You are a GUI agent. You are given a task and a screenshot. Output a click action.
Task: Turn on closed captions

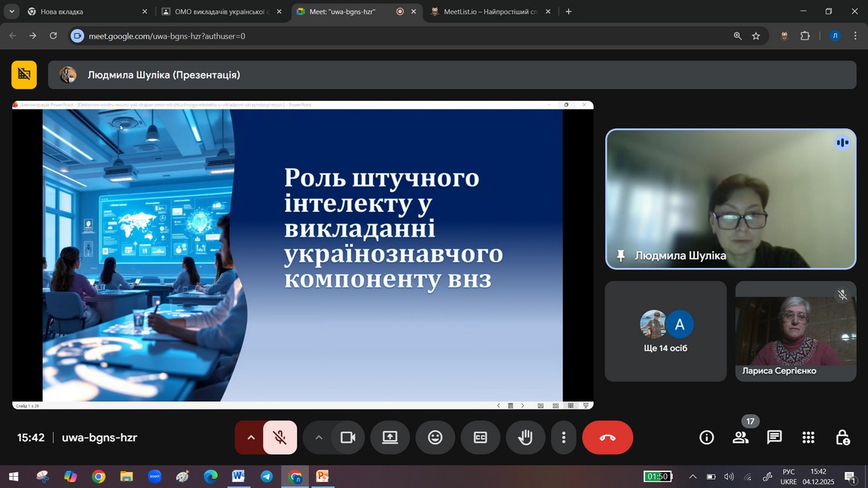point(480,438)
